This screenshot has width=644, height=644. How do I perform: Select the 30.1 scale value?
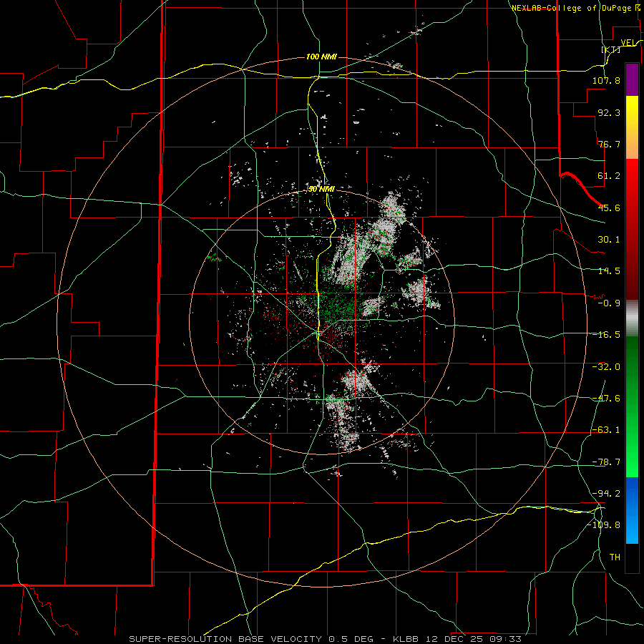click(x=609, y=240)
